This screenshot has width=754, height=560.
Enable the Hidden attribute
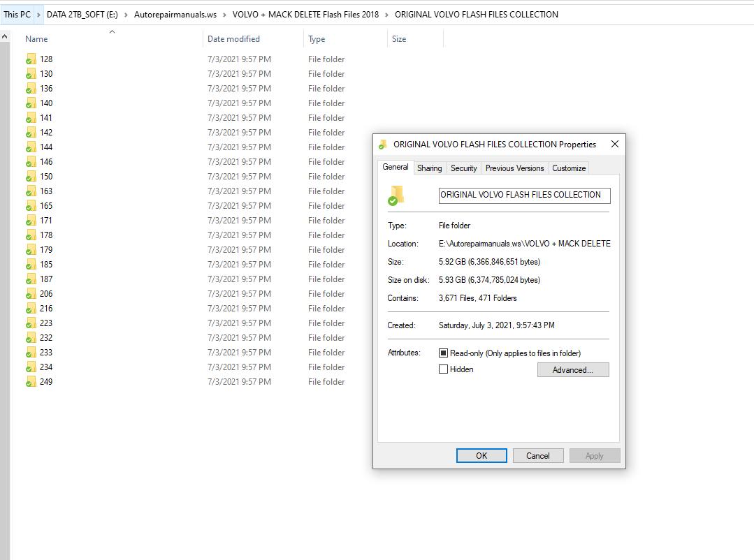click(443, 369)
